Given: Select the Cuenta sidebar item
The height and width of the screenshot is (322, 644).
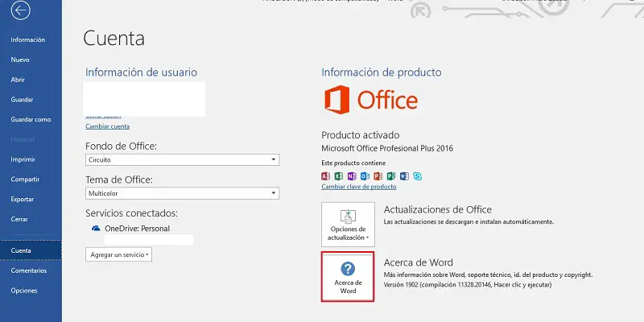Looking at the screenshot, I should pyautogui.click(x=31, y=250).
